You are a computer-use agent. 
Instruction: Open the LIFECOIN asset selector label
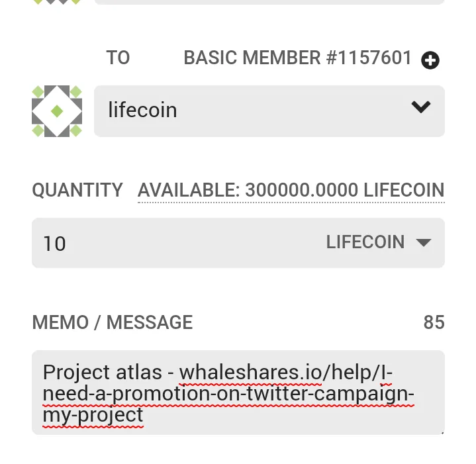[x=365, y=242]
